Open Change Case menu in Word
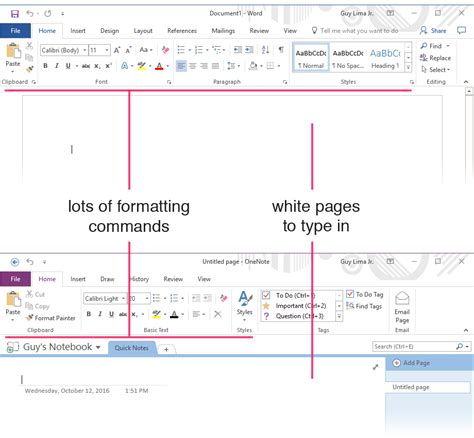Viewport: 474px width, 438px height. (146, 50)
